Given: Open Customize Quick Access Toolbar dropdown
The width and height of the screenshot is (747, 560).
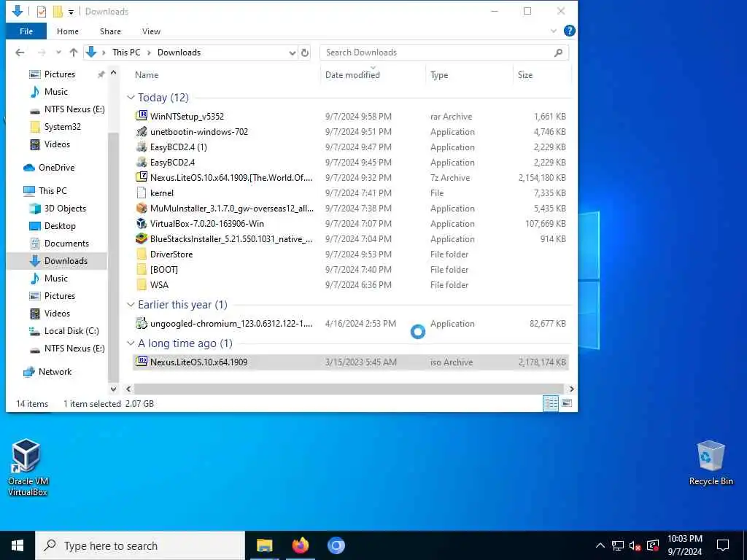Looking at the screenshot, I should point(71,12).
